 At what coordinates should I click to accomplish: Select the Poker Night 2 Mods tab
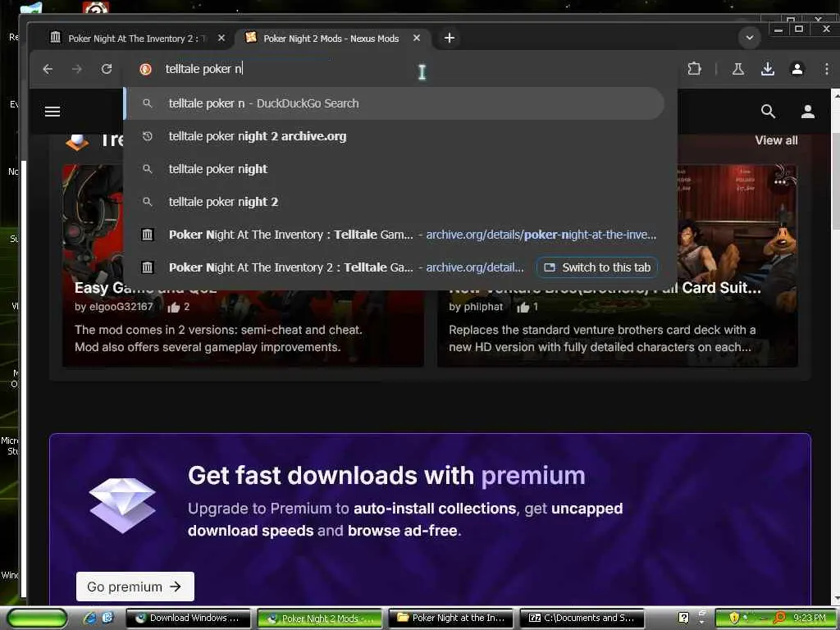pos(332,39)
